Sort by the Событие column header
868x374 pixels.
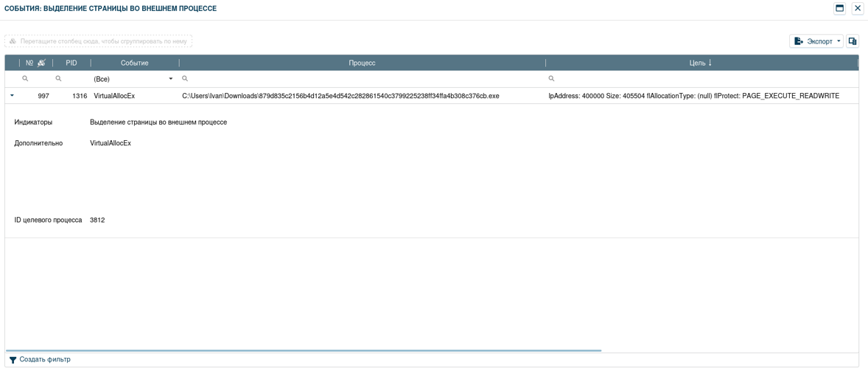click(134, 63)
